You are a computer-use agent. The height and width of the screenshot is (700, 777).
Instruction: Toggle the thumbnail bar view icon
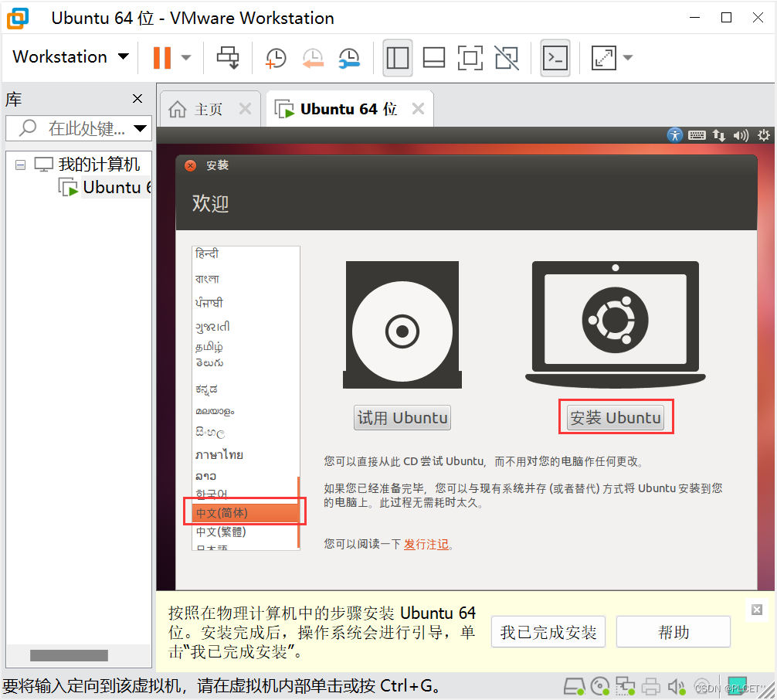pyautogui.click(x=433, y=58)
